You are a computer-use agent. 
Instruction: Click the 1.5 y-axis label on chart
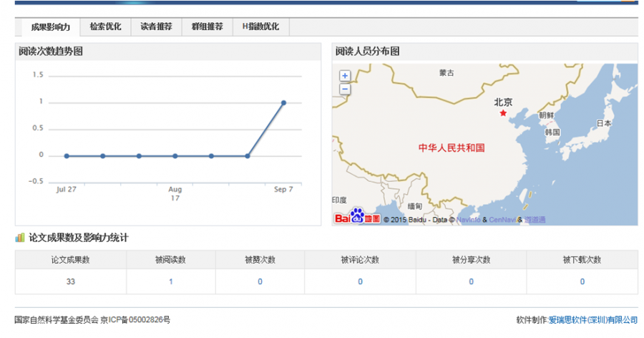38,74
